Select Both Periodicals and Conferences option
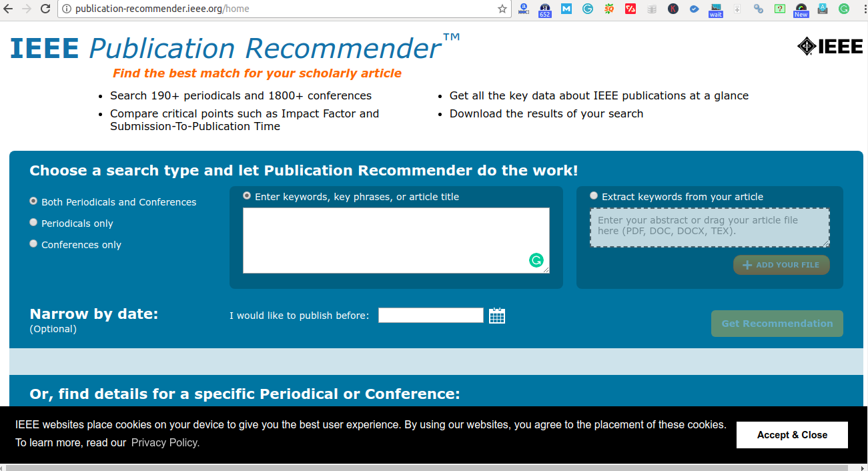868x471 pixels. click(x=33, y=201)
